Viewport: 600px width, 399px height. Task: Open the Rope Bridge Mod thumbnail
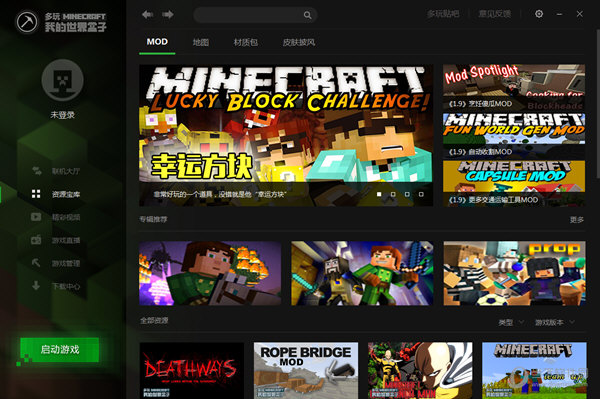click(306, 370)
